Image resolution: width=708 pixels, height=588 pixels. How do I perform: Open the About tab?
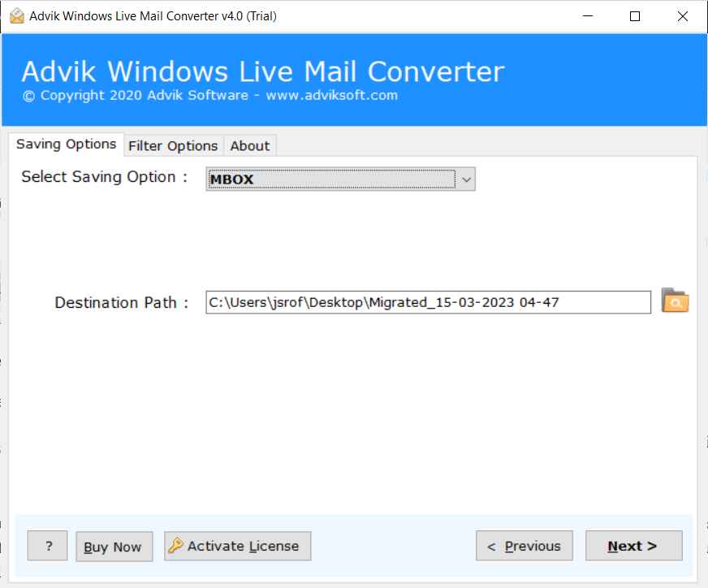tap(250, 146)
